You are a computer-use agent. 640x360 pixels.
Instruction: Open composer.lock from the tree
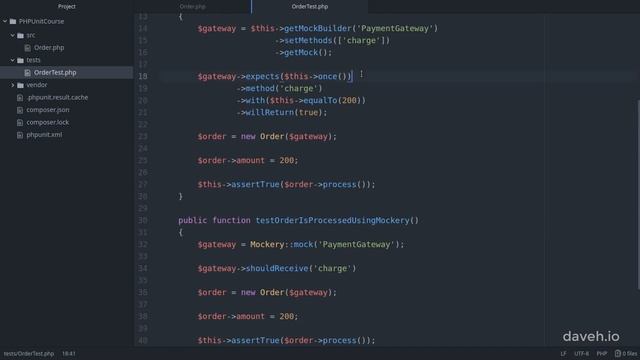coord(48,122)
